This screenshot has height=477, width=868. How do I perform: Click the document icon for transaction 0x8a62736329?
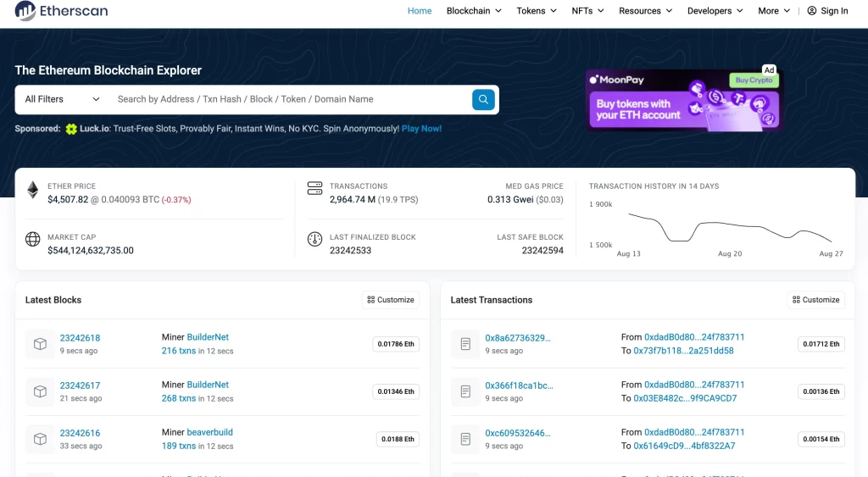point(465,344)
